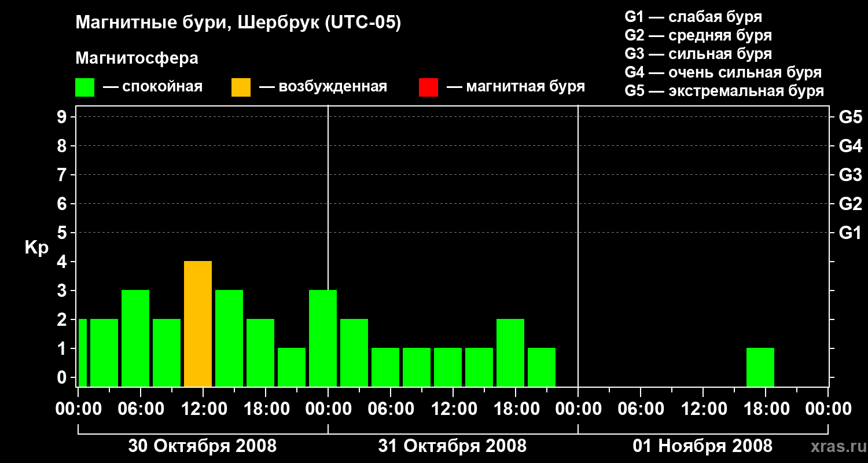This screenshot has width=868, height=463.
Task: Click the '18:00' time label of 01 November
Action: [766, 409]
